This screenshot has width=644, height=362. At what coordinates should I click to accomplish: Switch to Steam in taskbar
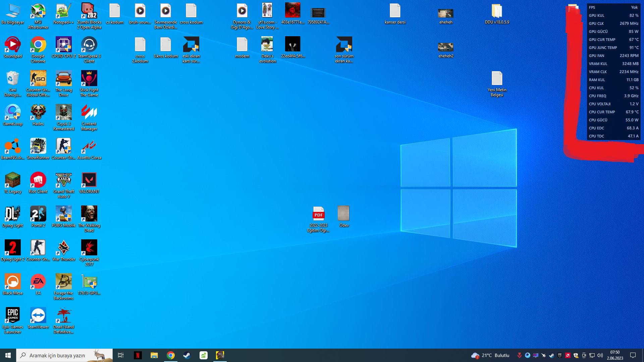pyautogui.click(x=187, y=355)
